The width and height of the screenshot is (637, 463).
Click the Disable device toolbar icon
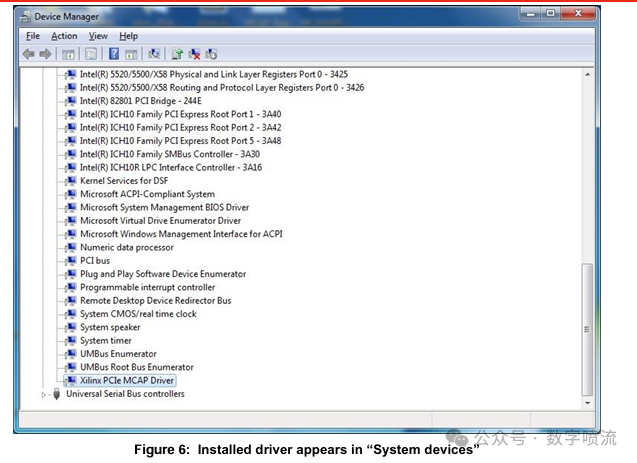[211, 54]
